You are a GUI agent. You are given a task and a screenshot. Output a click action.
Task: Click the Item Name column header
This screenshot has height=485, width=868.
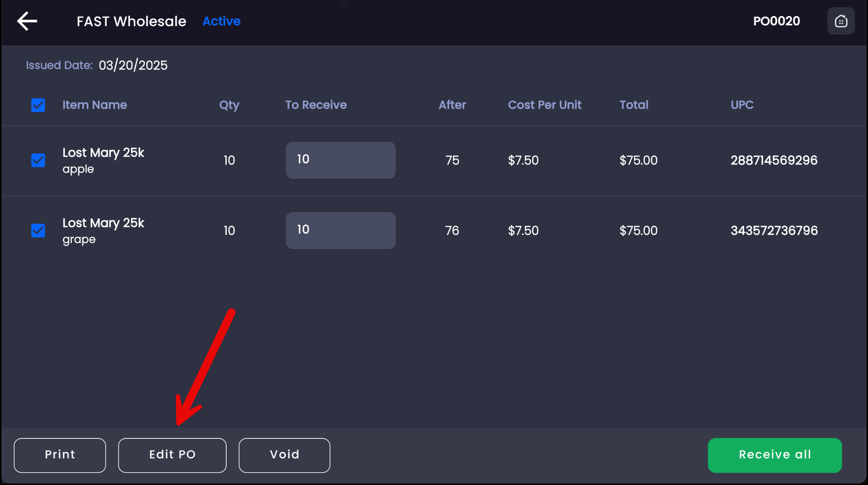[x=94, y=105]
